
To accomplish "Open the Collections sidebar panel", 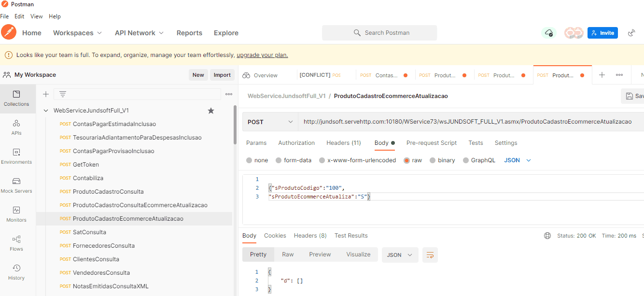I will [x=16, y=99].
